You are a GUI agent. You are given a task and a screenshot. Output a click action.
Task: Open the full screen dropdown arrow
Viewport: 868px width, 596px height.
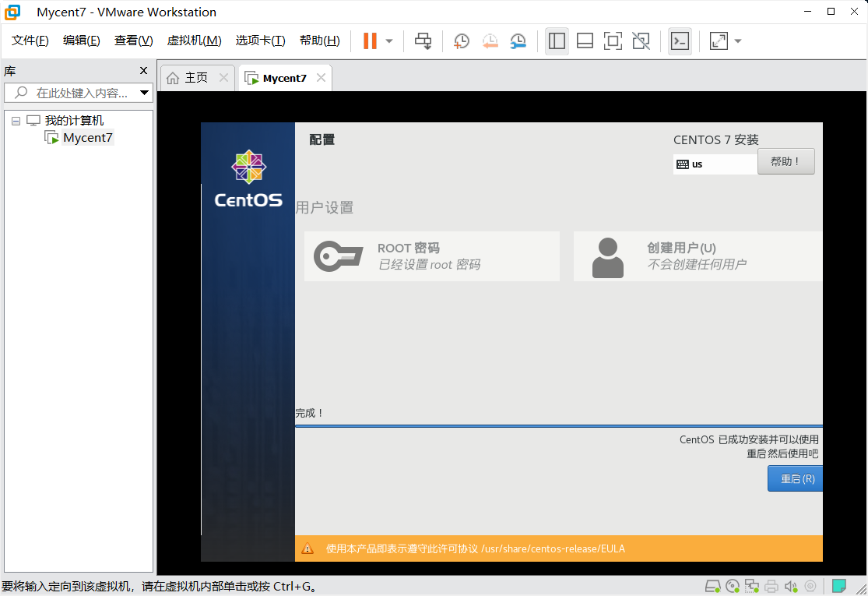pyautogui.click(x=736, y=41)
